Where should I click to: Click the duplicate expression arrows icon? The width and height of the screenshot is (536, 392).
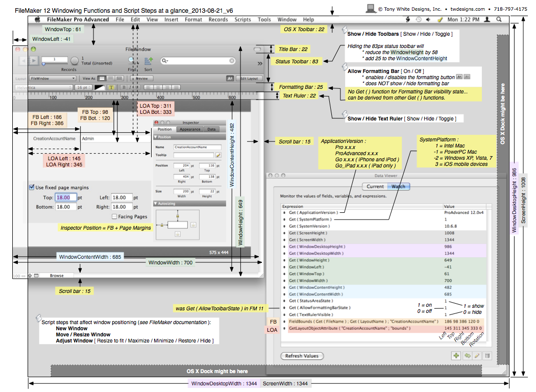[x=467, y=356]
